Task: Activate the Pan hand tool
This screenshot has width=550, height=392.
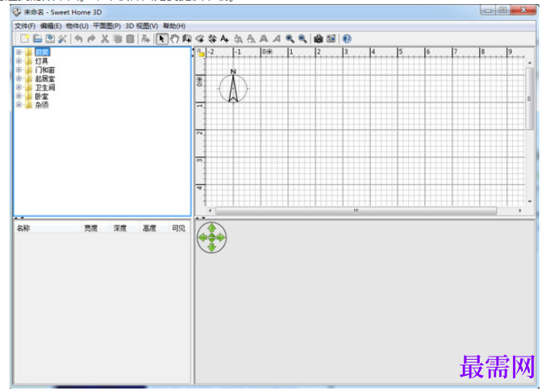Action: 174,39
